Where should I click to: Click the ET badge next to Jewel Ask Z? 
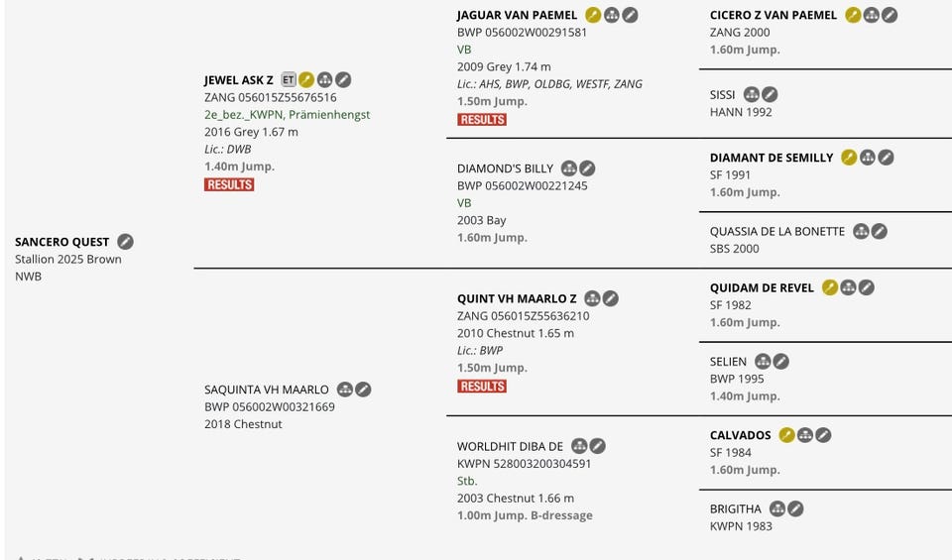289,80
